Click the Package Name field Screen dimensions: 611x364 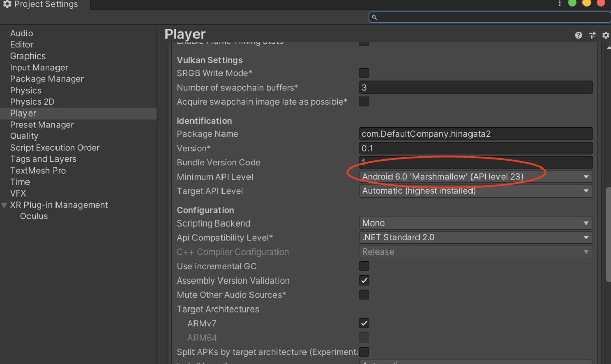tap(476, 134)
